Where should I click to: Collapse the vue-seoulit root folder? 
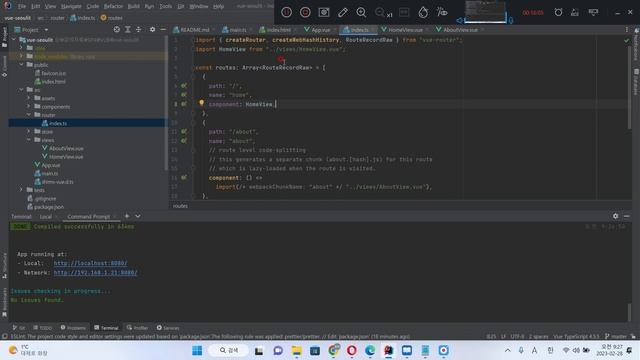pos(14,40)
